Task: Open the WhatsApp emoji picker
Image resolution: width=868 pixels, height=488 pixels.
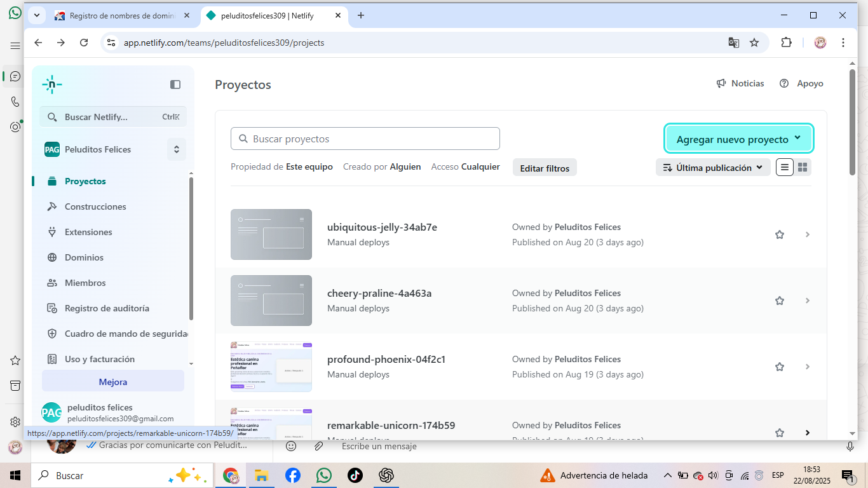Action: [x=291, y=446]
